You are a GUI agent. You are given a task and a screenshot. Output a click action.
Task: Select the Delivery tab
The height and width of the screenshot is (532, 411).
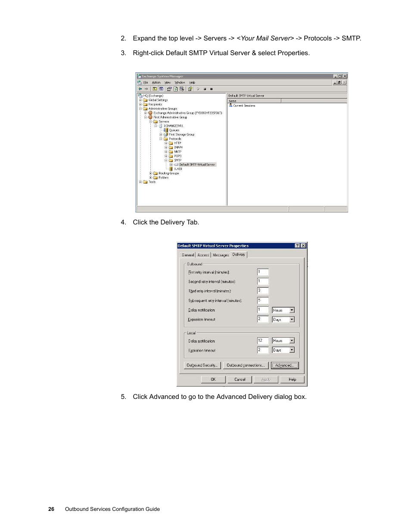coord(239,255)
